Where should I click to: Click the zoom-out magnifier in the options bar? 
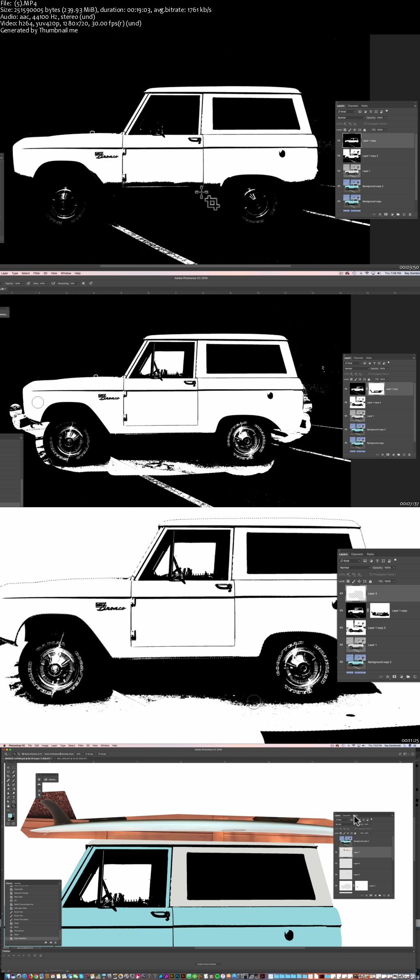(x=19, y=754)
